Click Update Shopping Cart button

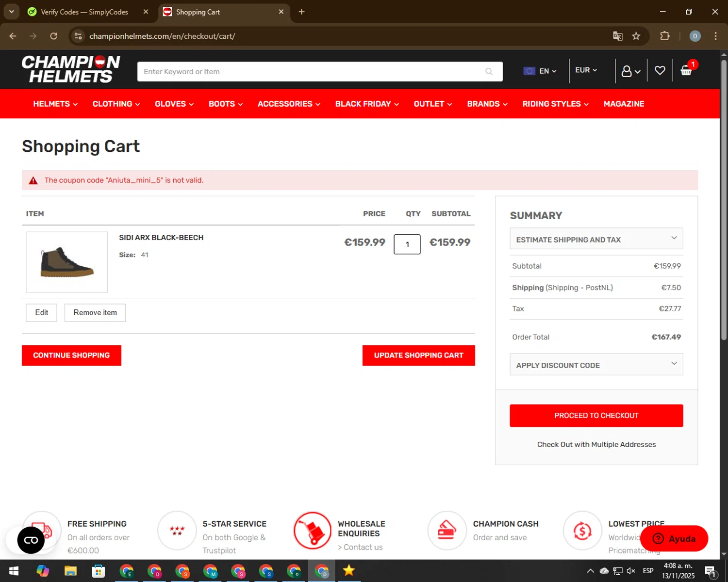(x=418, y=356)
